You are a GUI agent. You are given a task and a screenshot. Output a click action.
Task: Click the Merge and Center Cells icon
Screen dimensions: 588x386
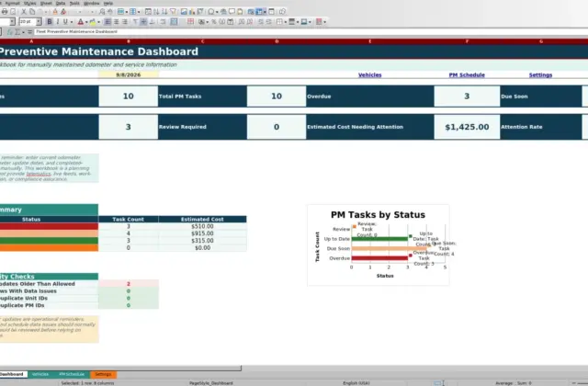click(174, 22)
